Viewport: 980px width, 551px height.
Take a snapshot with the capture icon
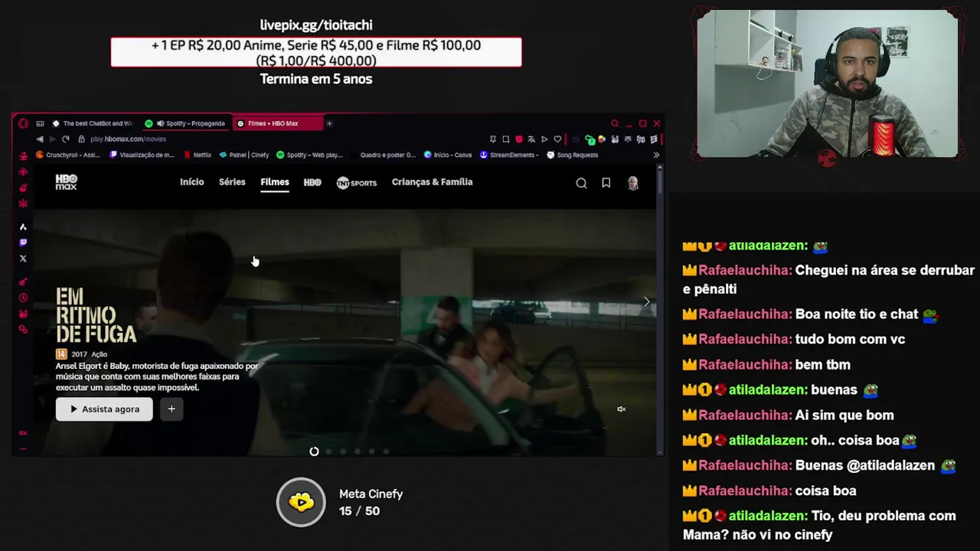pos(505,139)
